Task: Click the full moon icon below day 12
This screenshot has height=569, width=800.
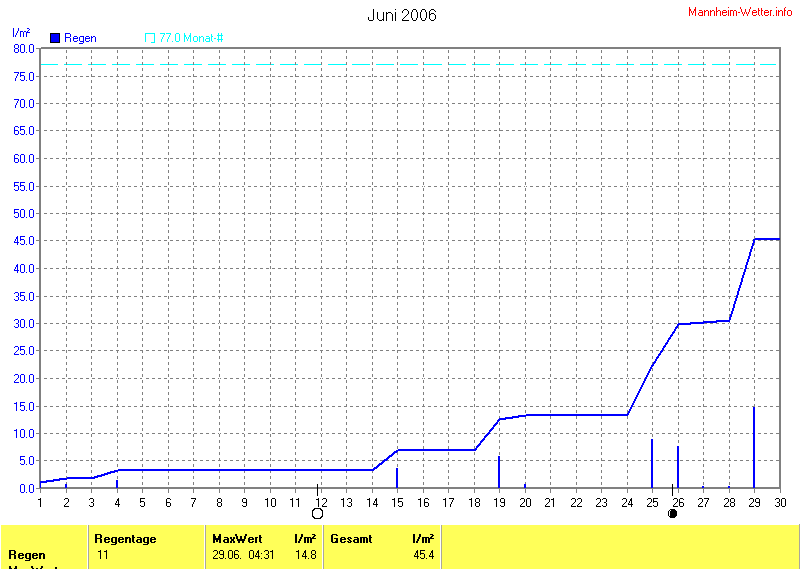Action: [318, 513]
